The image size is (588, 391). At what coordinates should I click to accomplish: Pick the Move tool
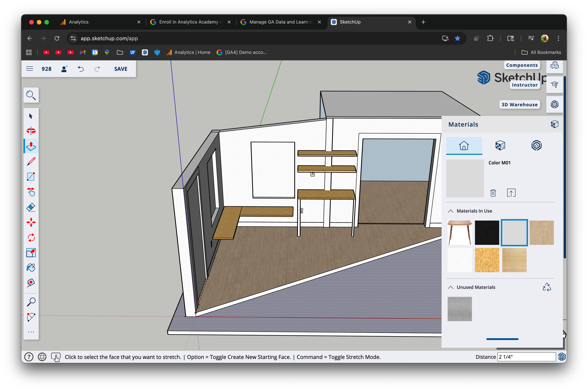point(31,222)
